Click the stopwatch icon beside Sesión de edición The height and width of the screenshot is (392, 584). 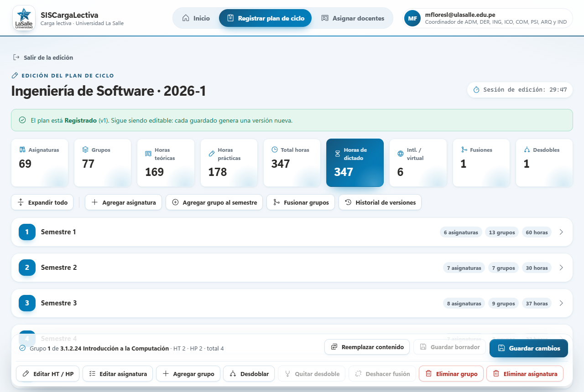pyautogui.click(x=476, y=90)
